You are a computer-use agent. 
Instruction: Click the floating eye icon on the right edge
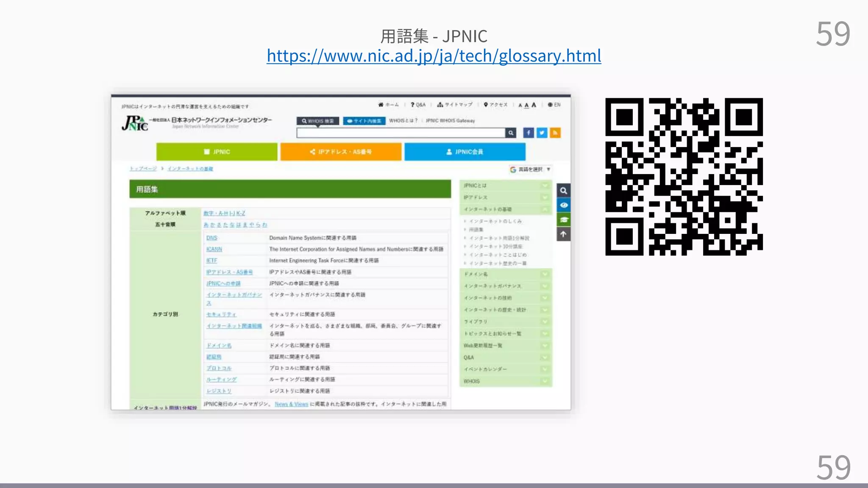[x=563, y=205]
